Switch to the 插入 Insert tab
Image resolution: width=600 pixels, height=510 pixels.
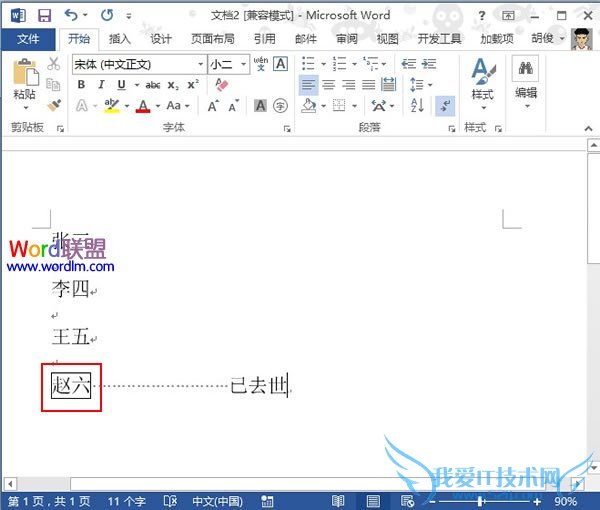(x=120, y=39)
